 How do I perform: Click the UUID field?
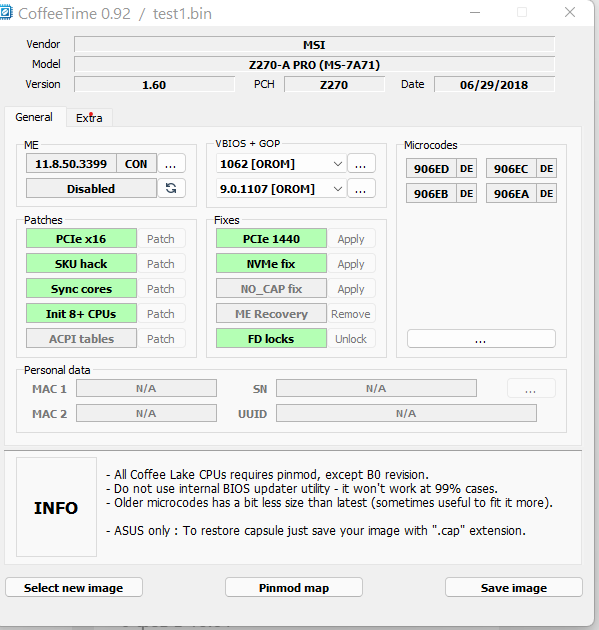coord(406,413)
